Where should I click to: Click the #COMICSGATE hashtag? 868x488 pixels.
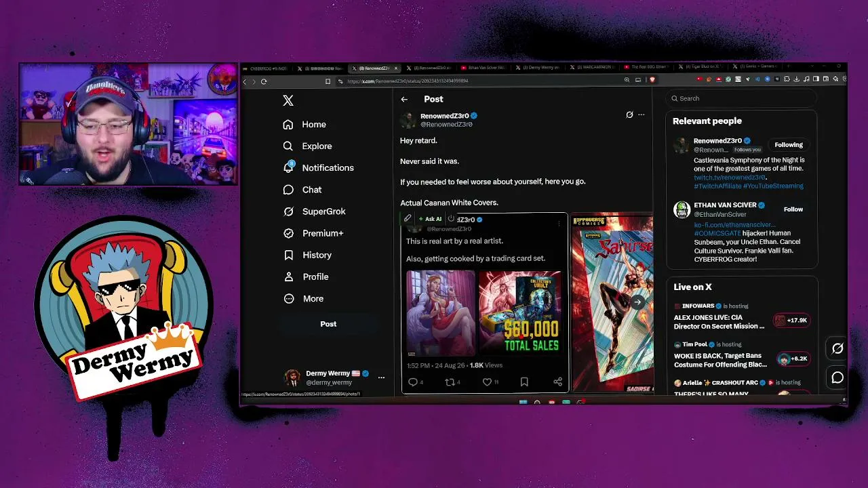pyautogui.click(x=717, y=234)
